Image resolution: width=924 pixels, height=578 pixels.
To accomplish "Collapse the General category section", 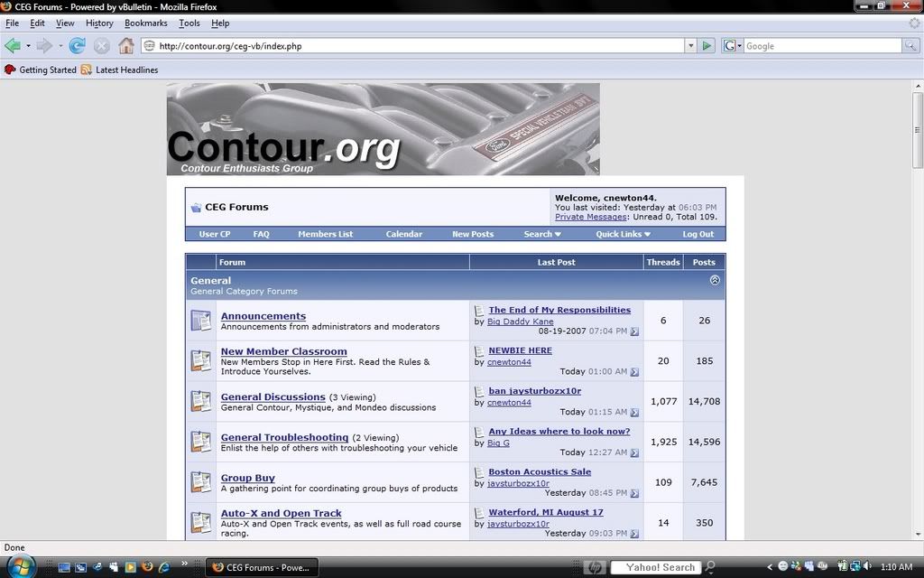I will [715, 280].
